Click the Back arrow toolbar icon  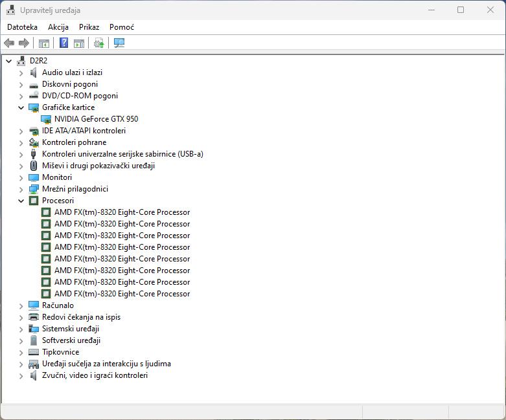[9, 43]
